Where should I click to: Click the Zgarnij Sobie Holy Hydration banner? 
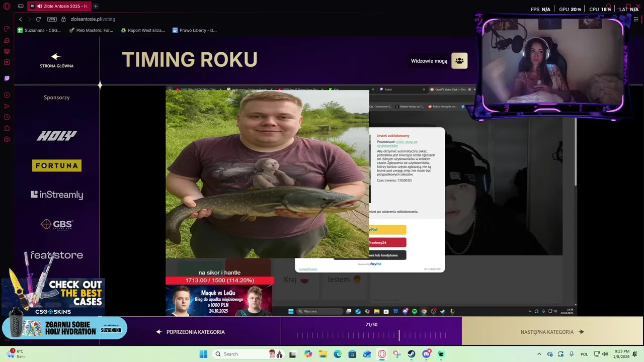coord(65,328)
